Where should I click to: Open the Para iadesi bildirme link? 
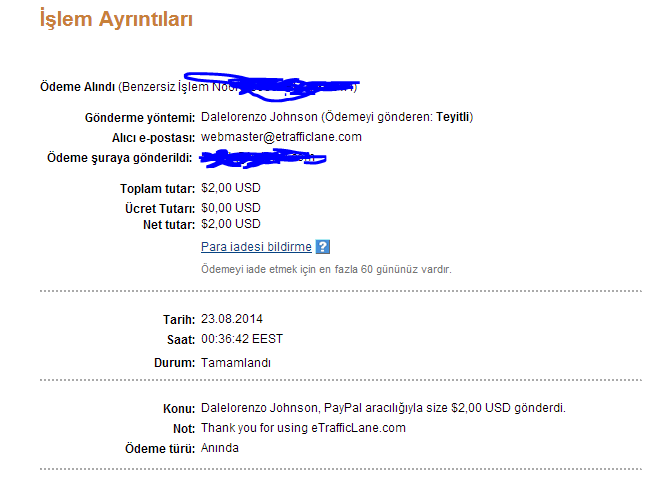(256, 247)
